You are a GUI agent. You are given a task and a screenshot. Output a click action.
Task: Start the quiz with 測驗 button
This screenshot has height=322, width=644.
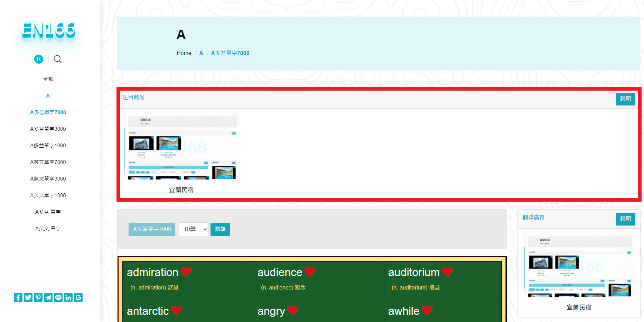pos(220,229)
